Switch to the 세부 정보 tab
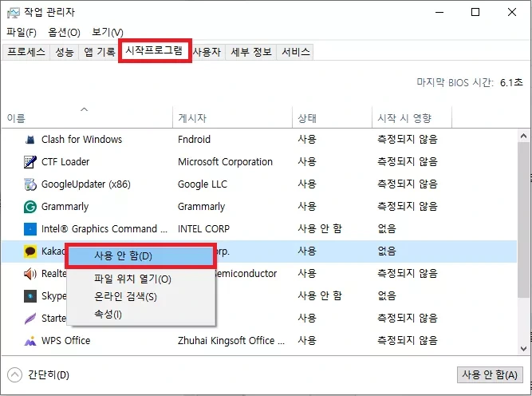 coord(251,52)
